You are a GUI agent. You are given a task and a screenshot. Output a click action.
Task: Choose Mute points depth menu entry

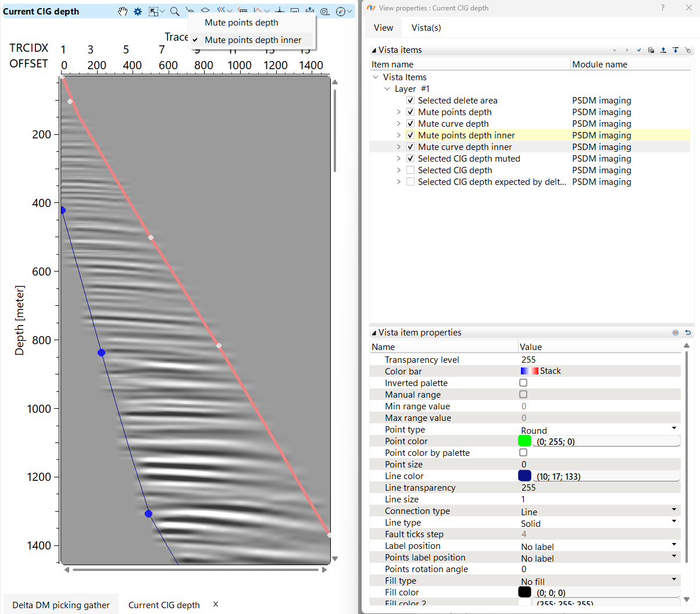(x=241, y=23)
